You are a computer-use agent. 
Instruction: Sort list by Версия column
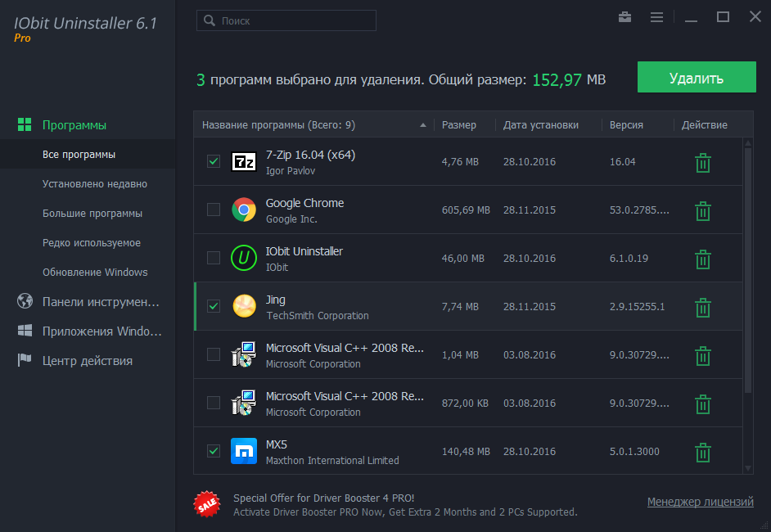(626, 125)
